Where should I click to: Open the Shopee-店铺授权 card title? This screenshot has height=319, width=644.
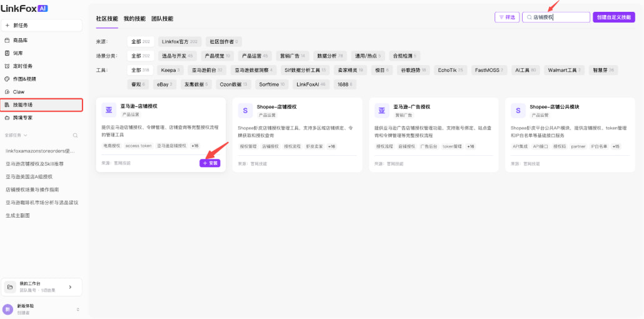[276, 107]
